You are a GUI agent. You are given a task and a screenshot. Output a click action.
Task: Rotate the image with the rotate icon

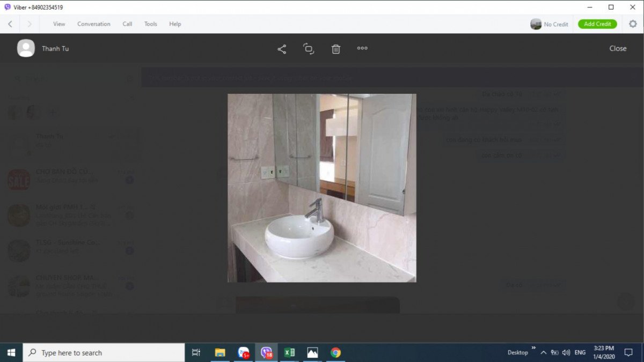[309, 49]
